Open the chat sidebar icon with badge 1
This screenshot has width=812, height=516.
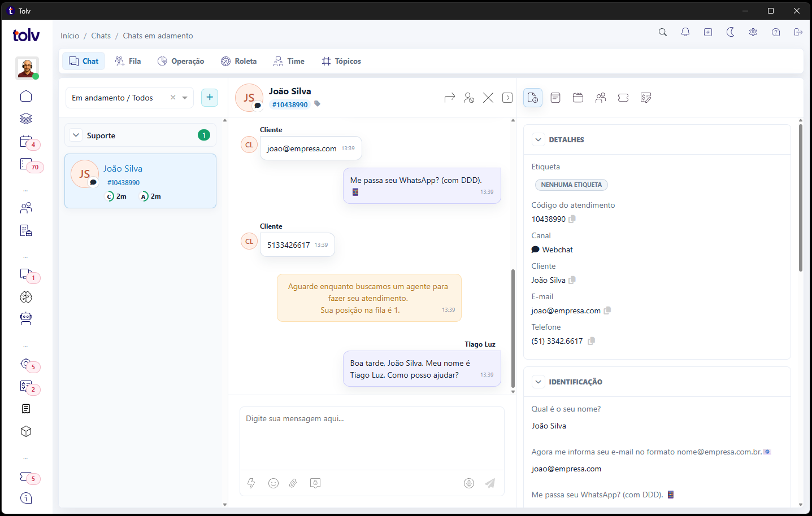27,275
